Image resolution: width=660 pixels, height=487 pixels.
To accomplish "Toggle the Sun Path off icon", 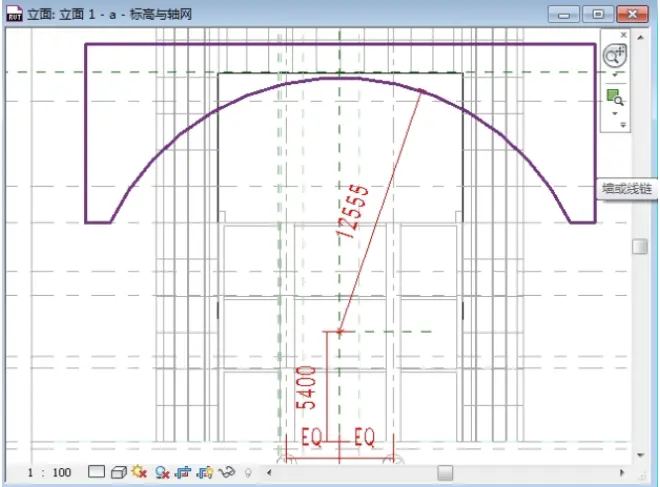I will tap(139, 472).
